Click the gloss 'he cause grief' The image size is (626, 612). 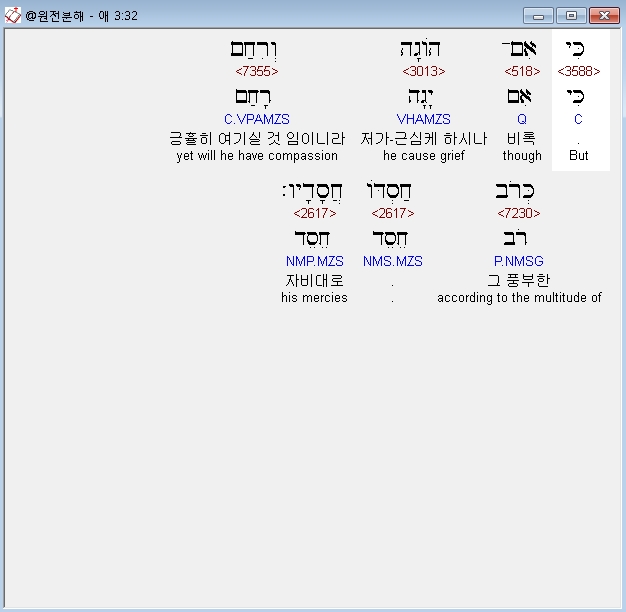pyautogui.click(x=424, y=156)
